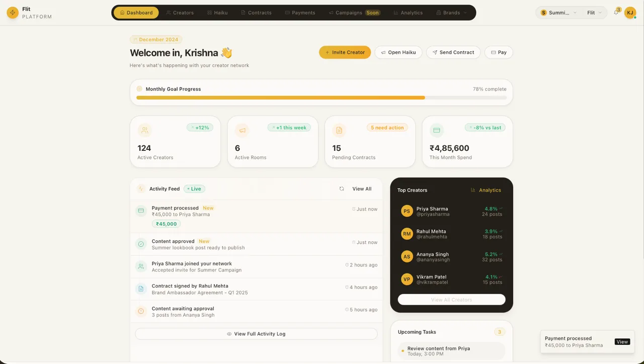
Task: Open the Contract signed by Rahul Mehta entry
Action: (x=256, y=289)
